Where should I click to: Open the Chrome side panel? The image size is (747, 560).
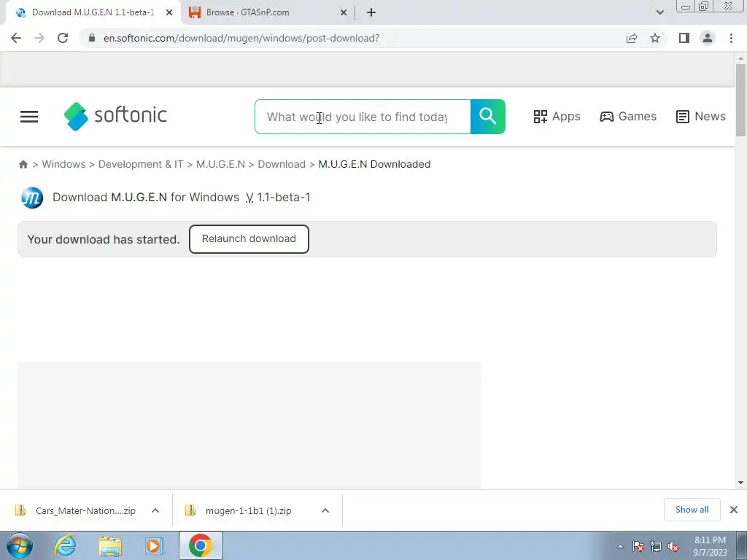click(684, 38)
